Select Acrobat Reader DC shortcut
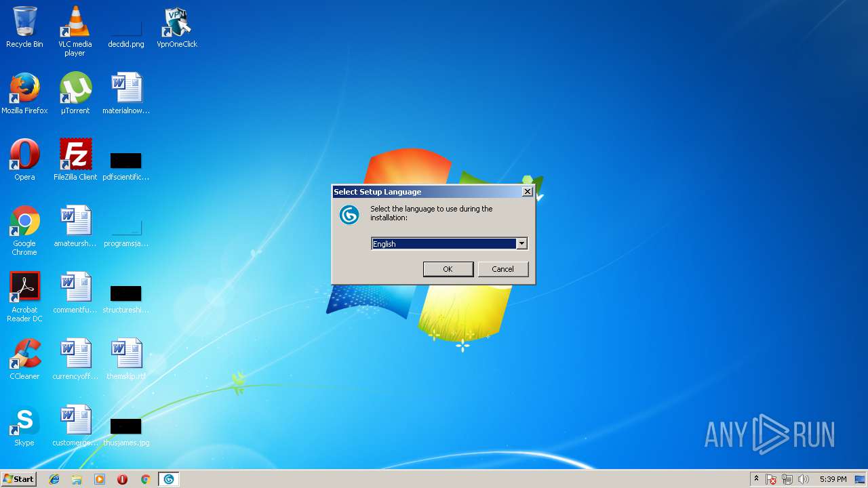Viewport: 868px width, 488px height. 24,297
